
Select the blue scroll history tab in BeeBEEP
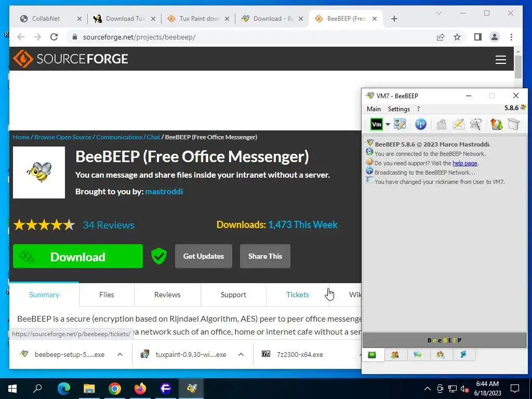tap(463, 355)
